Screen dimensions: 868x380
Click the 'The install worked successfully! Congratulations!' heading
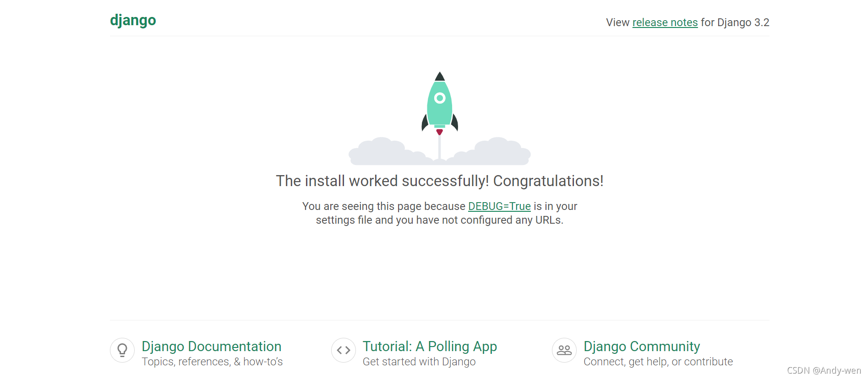(440, 181)
